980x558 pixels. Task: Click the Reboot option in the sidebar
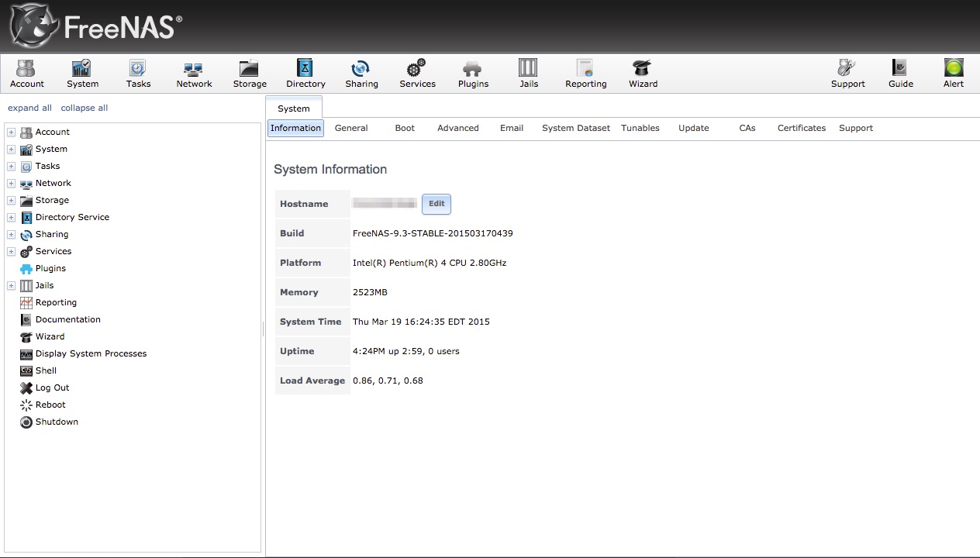pyautogui.click(x=49, y=405)
